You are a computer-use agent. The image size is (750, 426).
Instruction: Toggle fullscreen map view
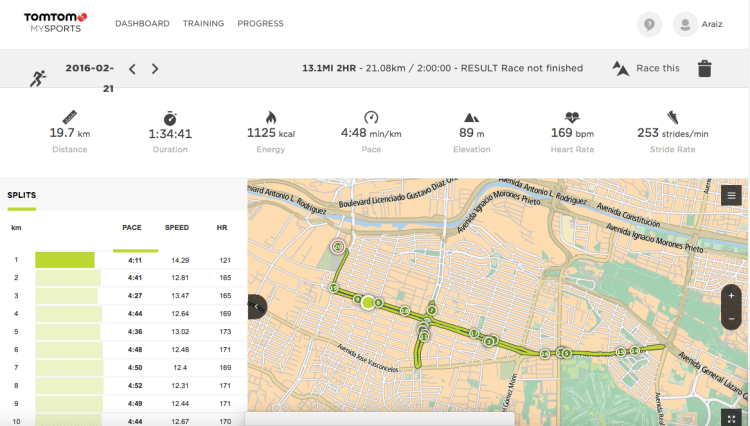pyautogui.click(x=731, y=419)
